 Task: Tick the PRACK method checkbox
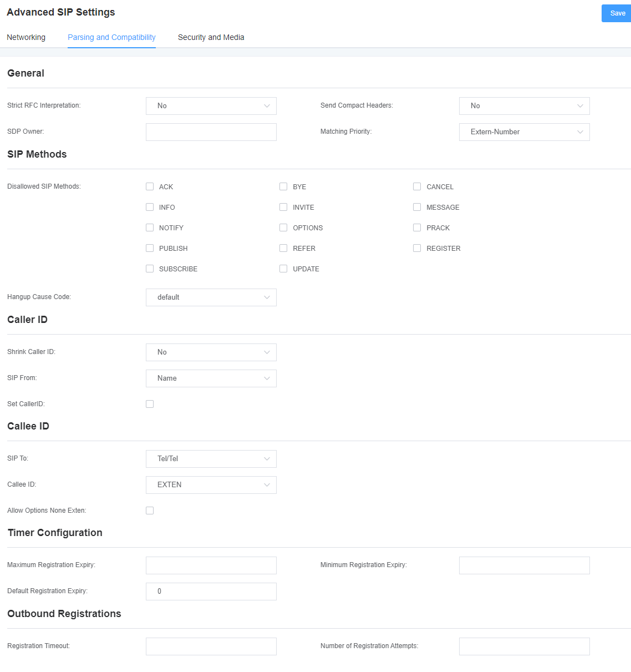[x=417, y=228]
